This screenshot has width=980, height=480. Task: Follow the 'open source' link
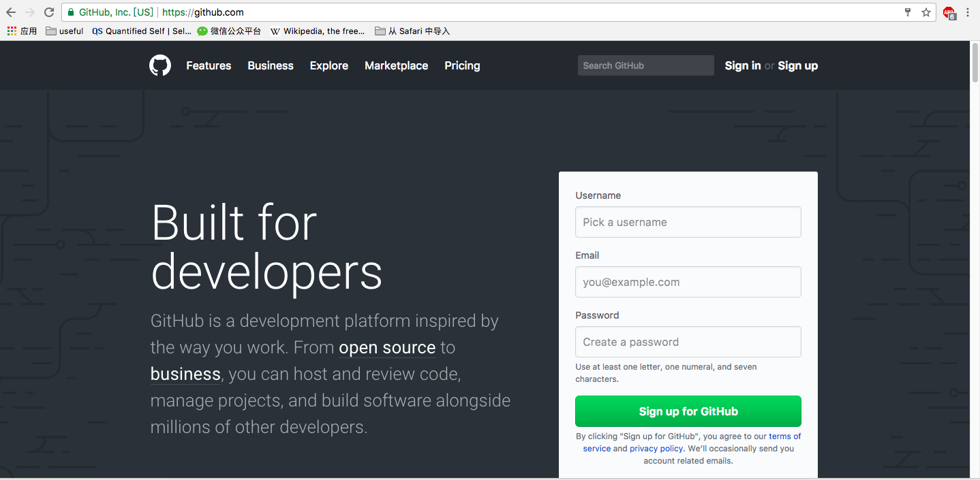point(387,348)
